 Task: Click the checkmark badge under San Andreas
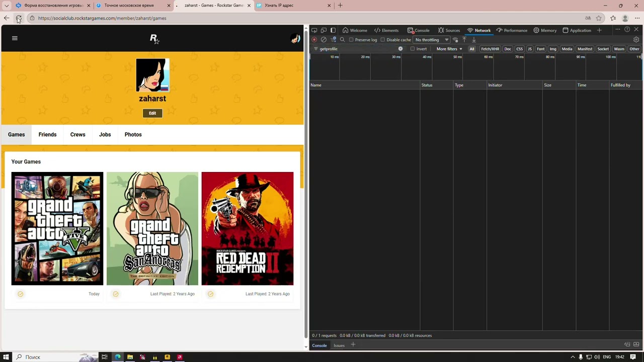[x=116, y=294]
